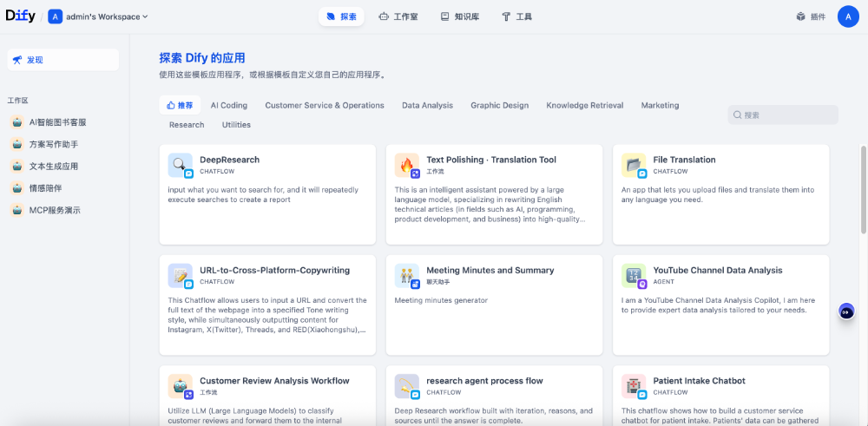Click the robot icon beside 文本生成应用
Viewport: 868px width, 426px height.
click(17, 166)
